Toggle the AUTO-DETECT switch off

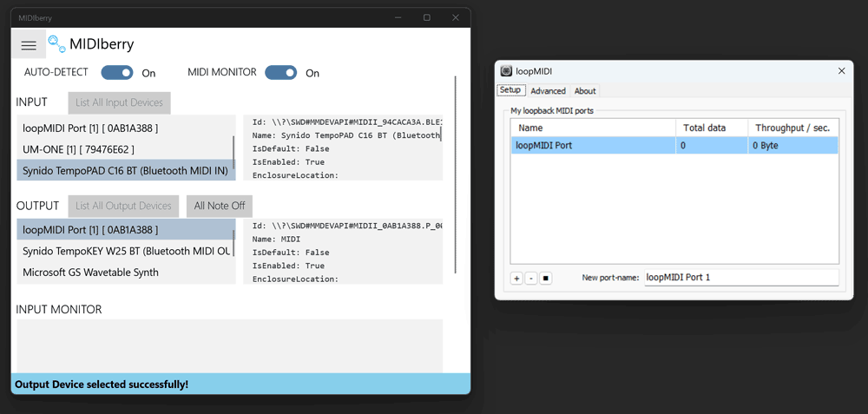[x=117, y=73]
